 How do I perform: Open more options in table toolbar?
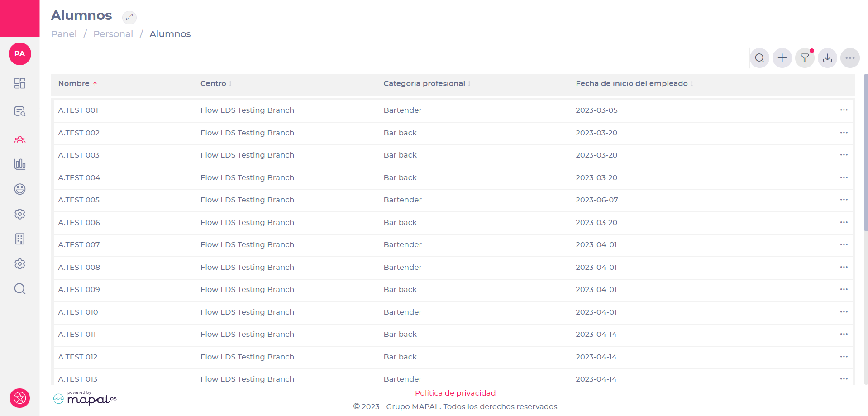click(x=850, y=58)
